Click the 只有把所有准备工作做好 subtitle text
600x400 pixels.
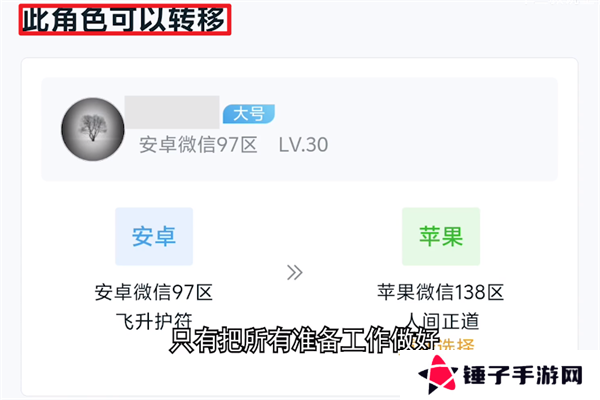(304, 340)
